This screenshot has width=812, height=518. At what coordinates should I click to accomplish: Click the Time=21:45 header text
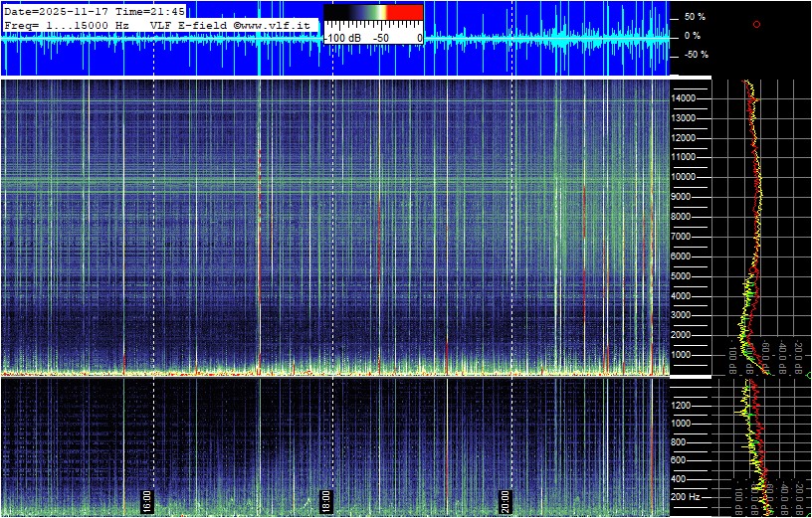coord(150,11)
